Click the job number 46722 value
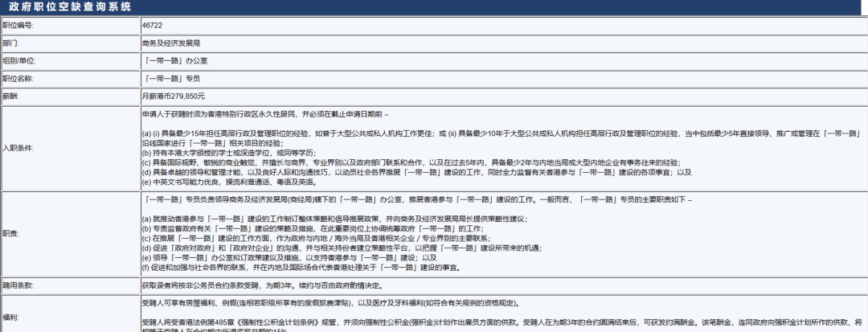868x332 pixels. tap(152, 26)
